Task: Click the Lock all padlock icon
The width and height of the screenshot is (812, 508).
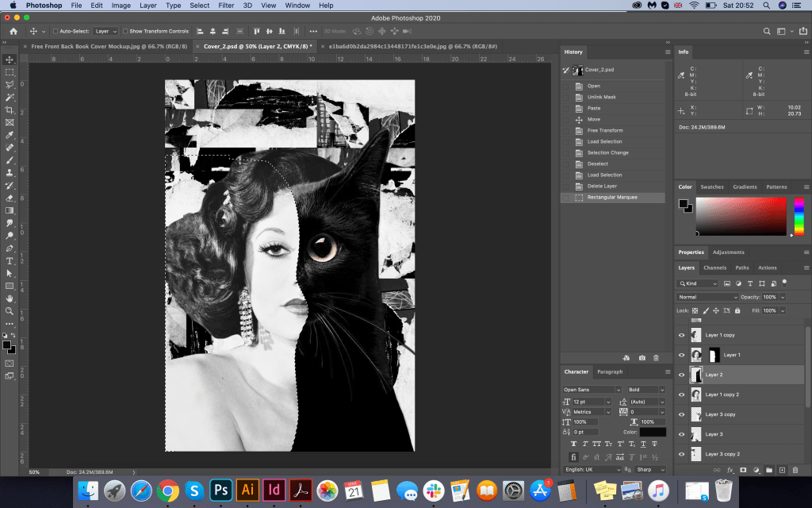Action: [737, 310]
